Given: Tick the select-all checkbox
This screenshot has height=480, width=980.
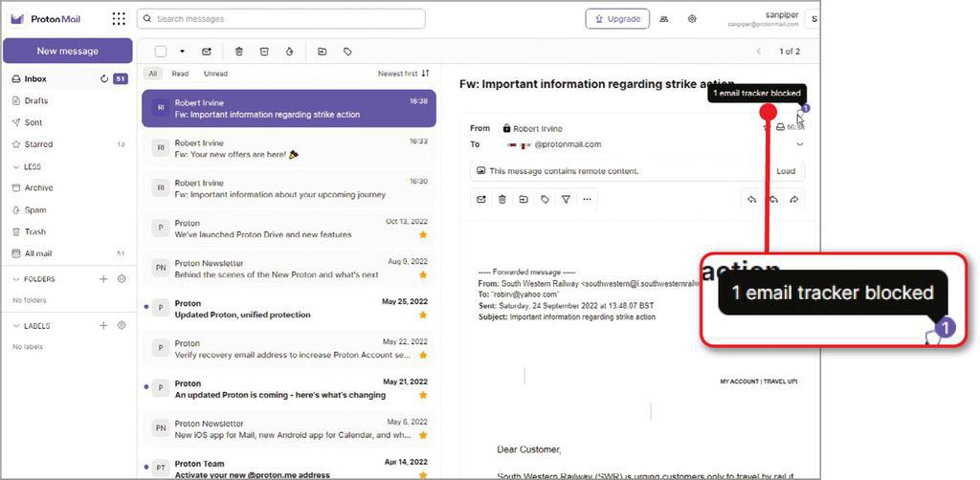Looking at the screenshot, I should (161, 52).
